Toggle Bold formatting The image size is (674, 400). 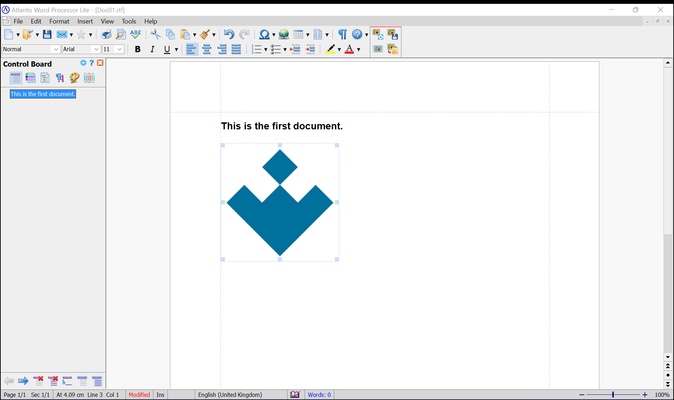pos(138,49)
